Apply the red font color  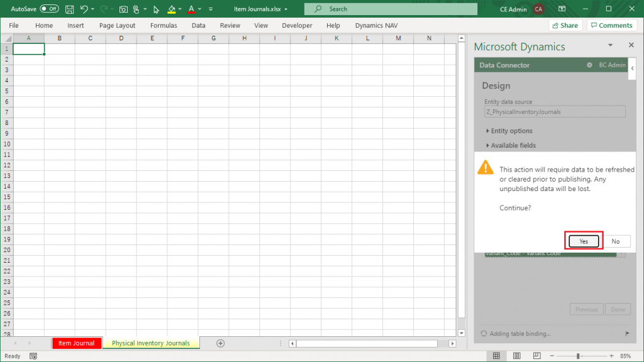191,9
